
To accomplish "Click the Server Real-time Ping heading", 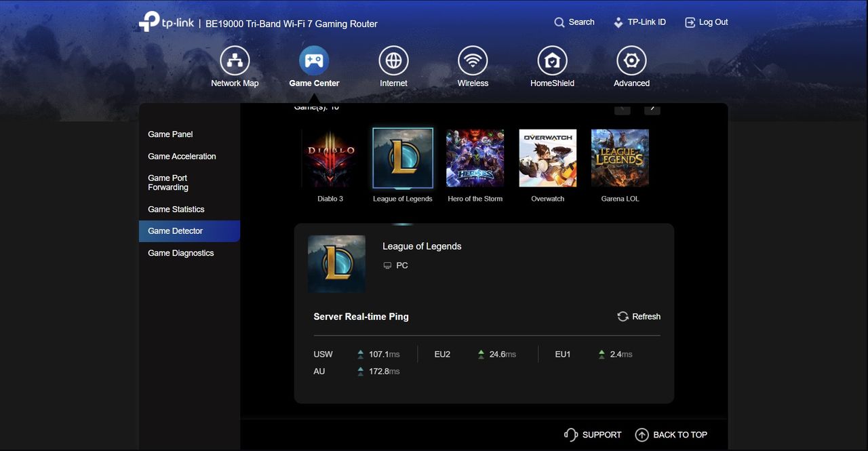I will tap(361, 317).
